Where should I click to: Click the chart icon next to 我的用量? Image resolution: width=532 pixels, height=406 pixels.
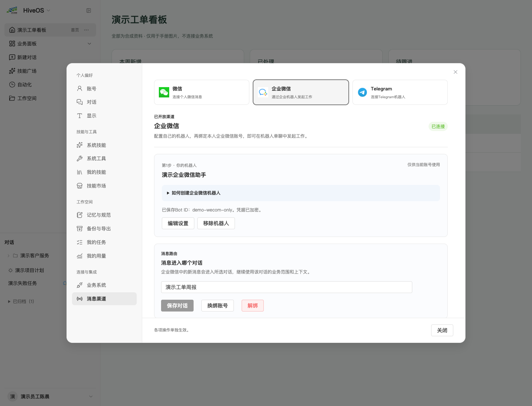79,256
